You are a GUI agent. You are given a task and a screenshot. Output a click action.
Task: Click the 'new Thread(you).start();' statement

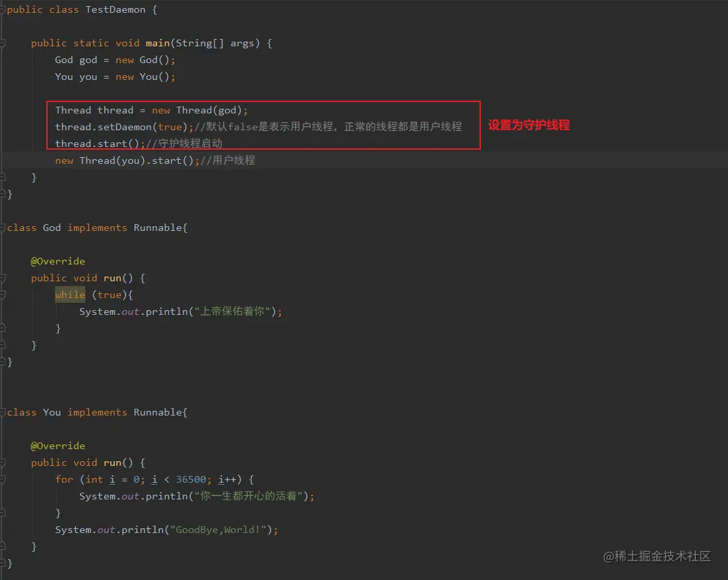coord(127,160)
